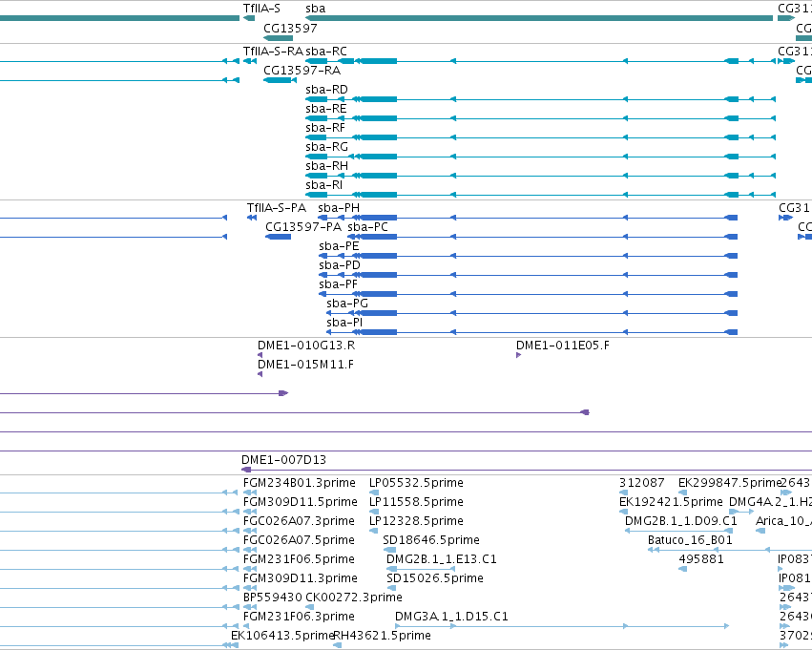Select protein sba-PC
This screenshot has height=650, width=812.
click(367, 227)
